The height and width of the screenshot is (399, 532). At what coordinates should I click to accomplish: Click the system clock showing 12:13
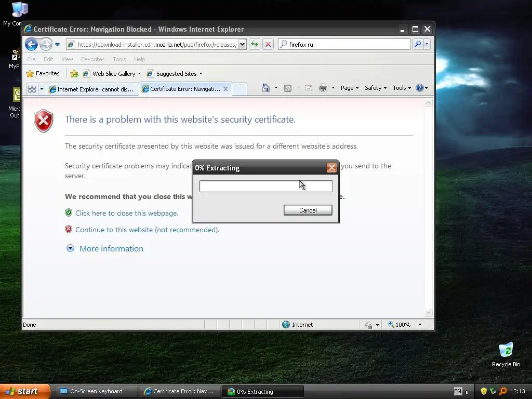click(x=518, y=391)
